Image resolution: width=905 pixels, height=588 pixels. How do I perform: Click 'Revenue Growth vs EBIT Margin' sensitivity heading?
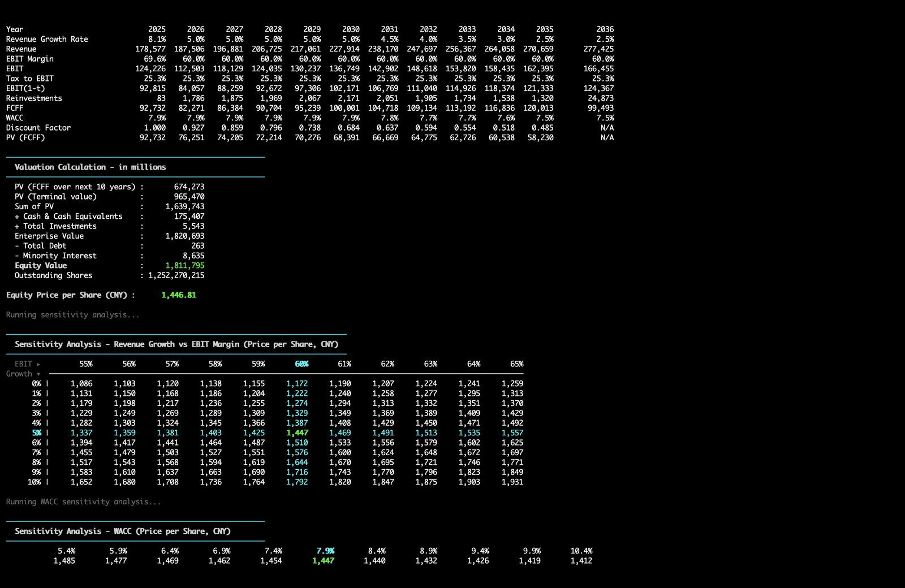coord(176,344)
